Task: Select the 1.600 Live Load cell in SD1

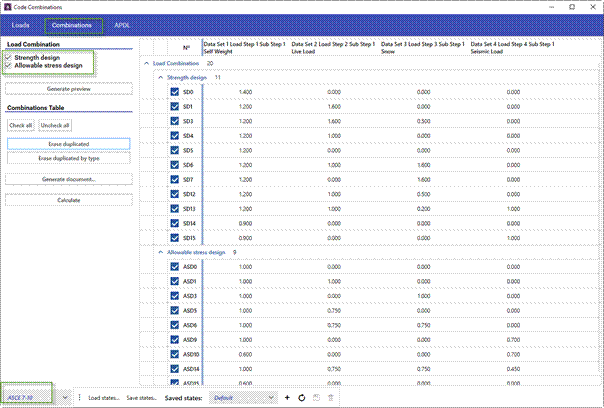Action: point(334,107)
